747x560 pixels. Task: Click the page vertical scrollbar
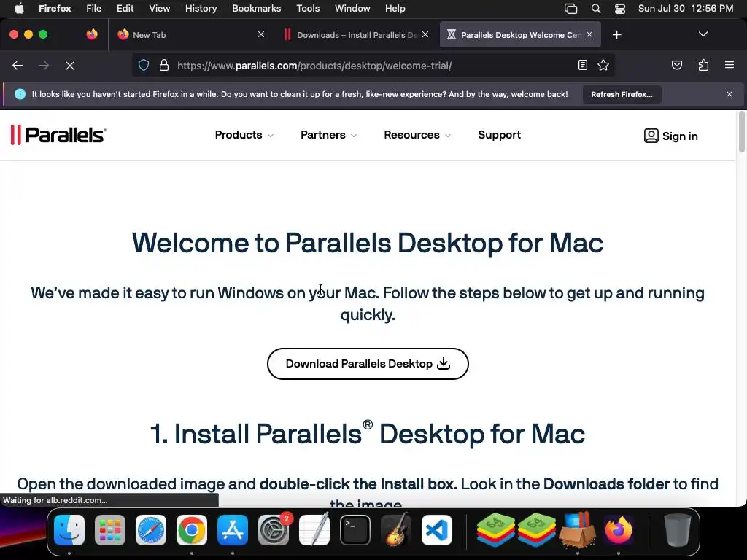pyautogui.click(x=741, y=132)
